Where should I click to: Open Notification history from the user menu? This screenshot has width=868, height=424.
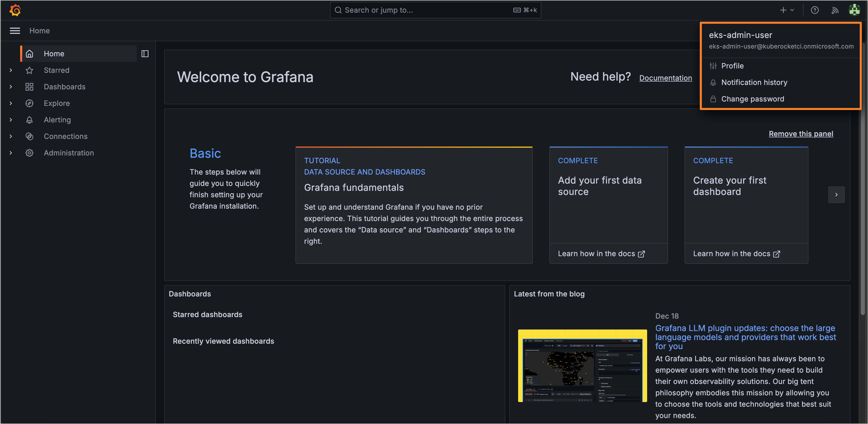(x=754, y=82)
